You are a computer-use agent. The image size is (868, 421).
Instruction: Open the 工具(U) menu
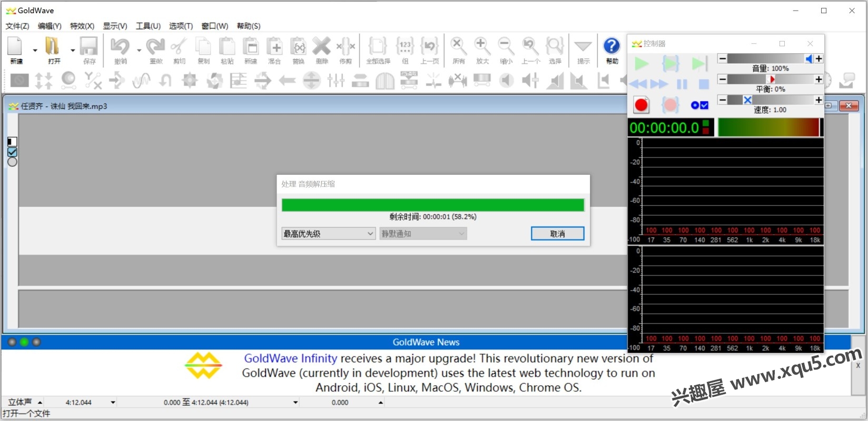pos(148,26)
